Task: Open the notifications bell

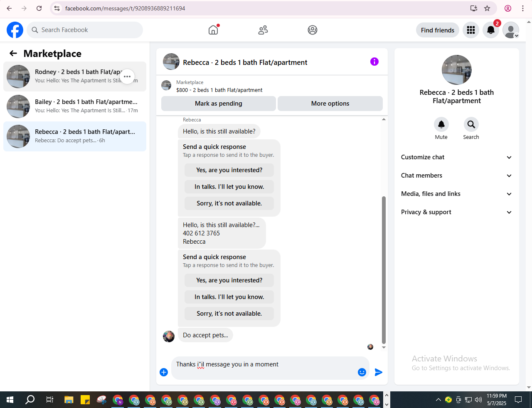Action: 491,30
